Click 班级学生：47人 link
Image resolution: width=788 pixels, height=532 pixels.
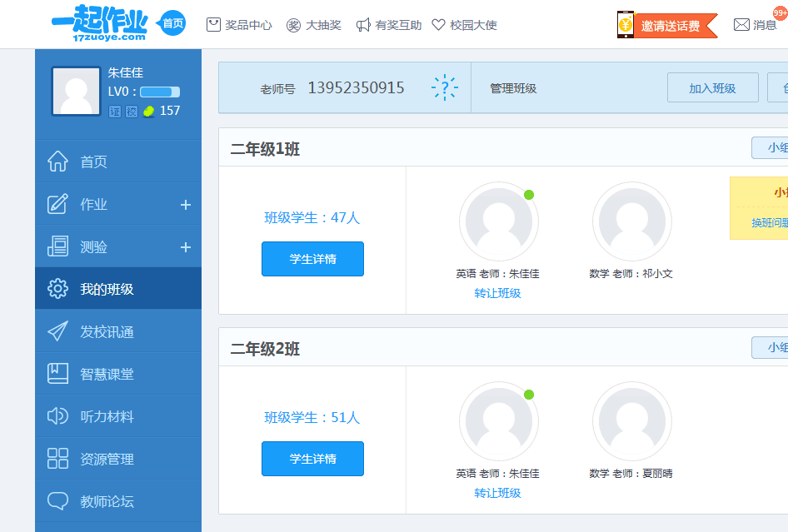(312, 217)
